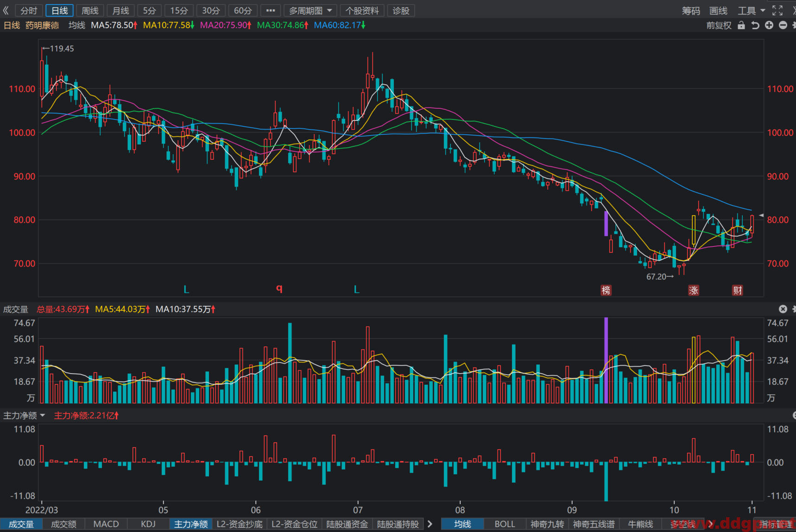Open fullscreen with expand arrows icon
This screenshot has height=532, width=796.
pos(777,10)
